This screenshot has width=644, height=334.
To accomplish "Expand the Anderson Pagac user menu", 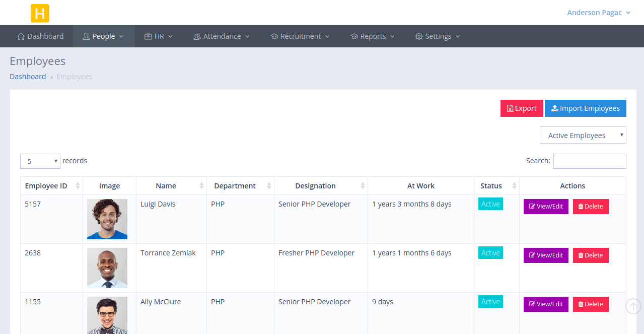I will [x=598, y=13].
